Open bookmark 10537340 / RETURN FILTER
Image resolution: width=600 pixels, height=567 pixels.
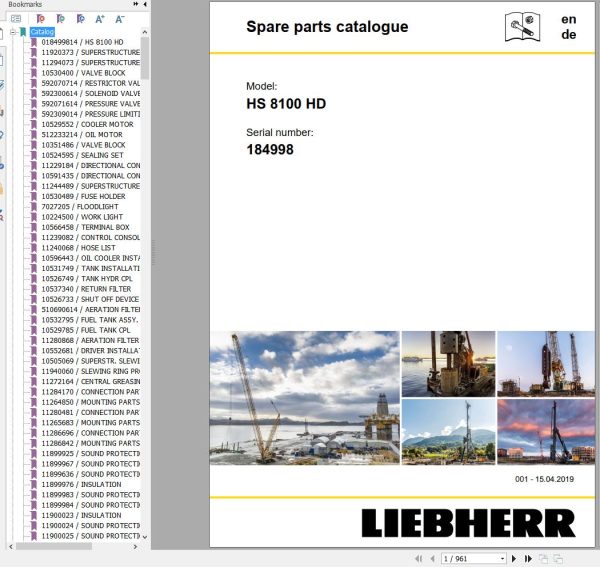[86, 289]
